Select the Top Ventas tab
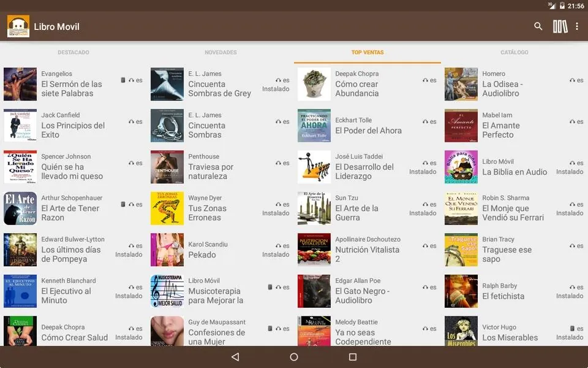Image resolution: width=588 pixels, height=368 pixels. click(x=367, y=52)
